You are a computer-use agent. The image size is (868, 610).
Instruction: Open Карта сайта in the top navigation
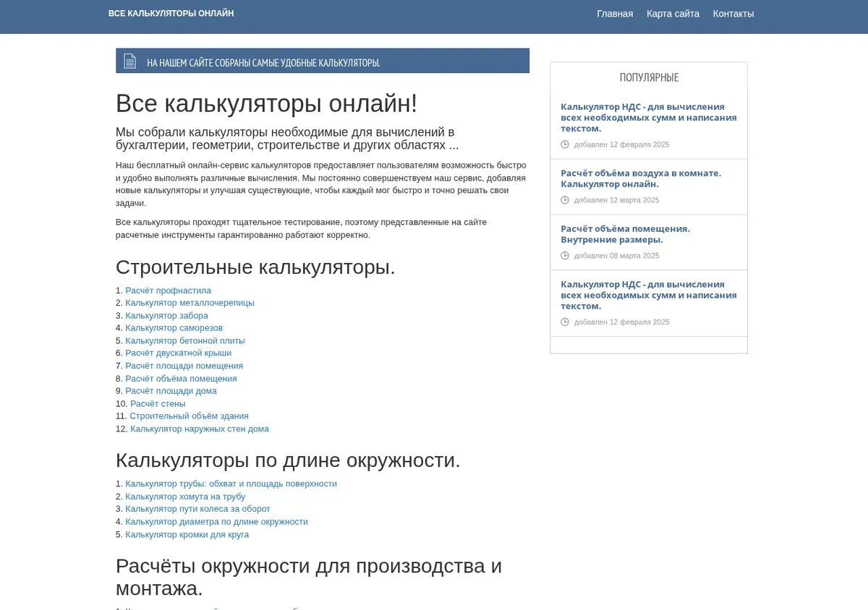point(673,14)
